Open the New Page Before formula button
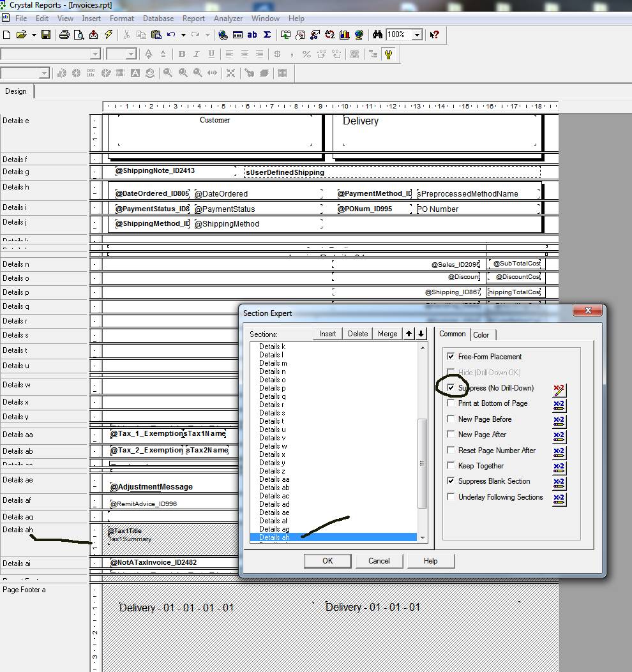The width and height of the screenshot is (632, 672). point(559,421)
